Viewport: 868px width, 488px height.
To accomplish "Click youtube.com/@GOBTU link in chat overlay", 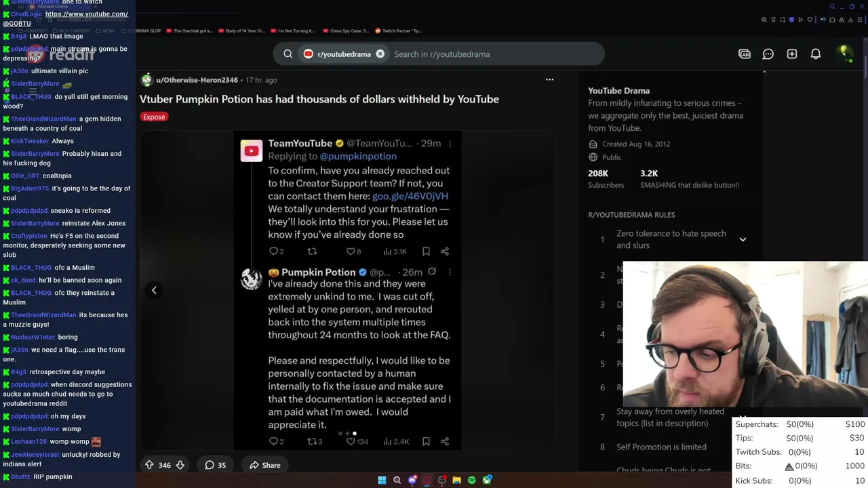I will coord(66,18).
